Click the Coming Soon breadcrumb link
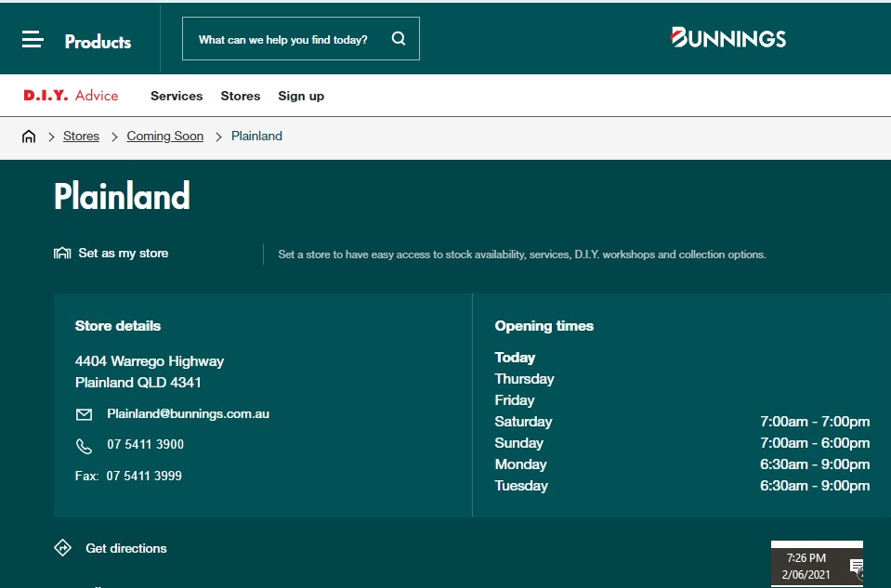The image size is (891, 588). [x=164, y=137]
